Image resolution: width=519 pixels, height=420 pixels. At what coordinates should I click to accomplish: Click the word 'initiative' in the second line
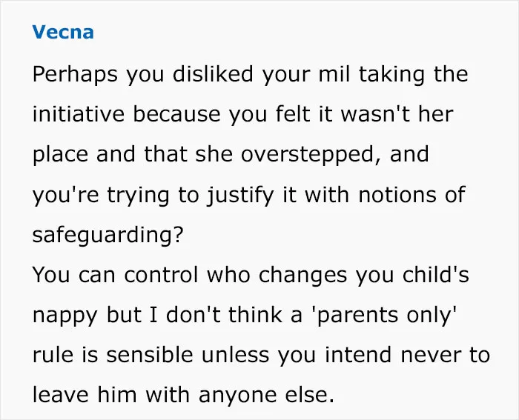point(79,114)
